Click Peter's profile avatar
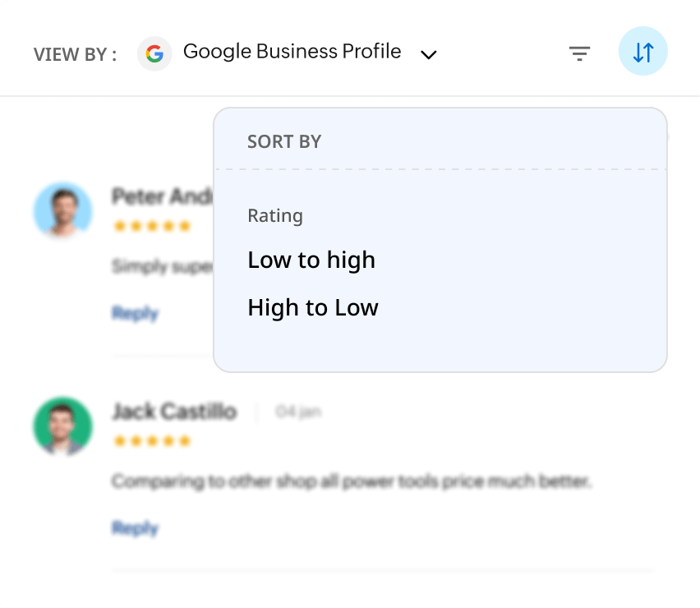The width and height of the screenshot is (700, 608). (63, 210)
